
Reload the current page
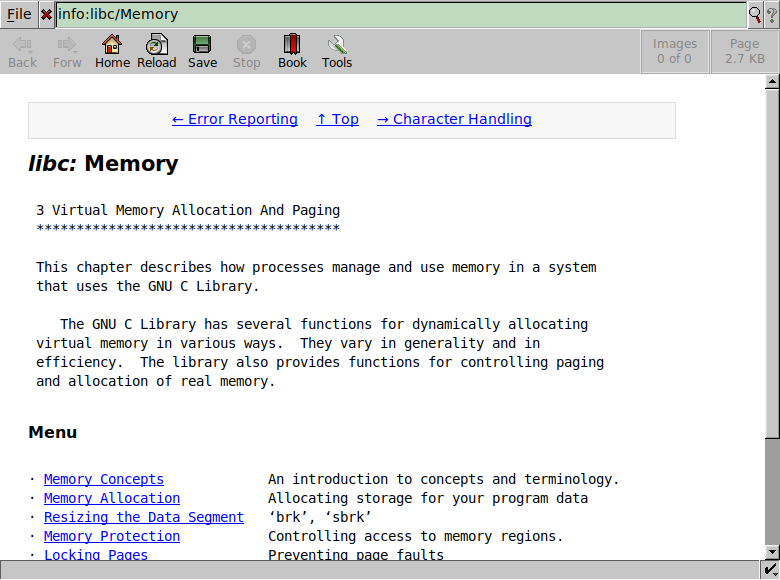157,51
